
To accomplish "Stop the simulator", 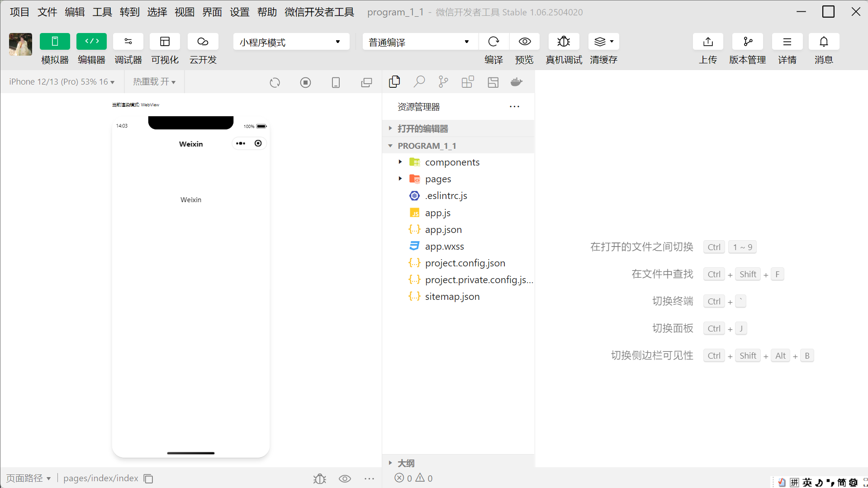I will pyautogui.click(x=305, y=82).
